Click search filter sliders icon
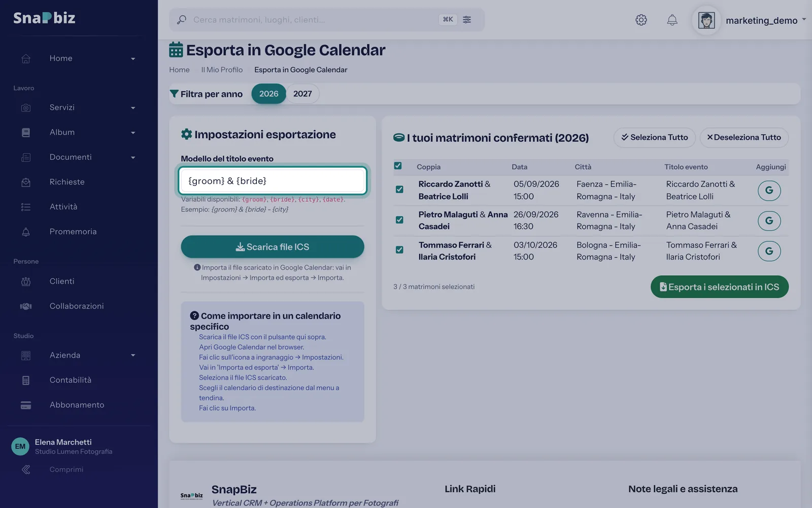Image resolution: width=812 pixels, height=508 pixels. click(467, 19)
